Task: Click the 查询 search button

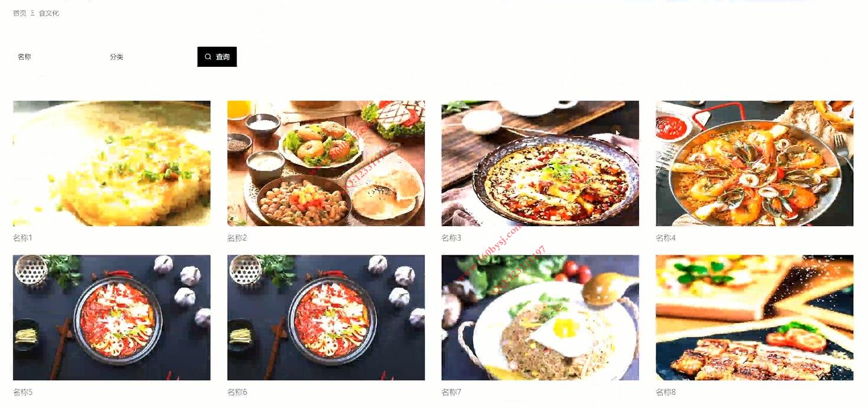Action: tap(217, 57)
